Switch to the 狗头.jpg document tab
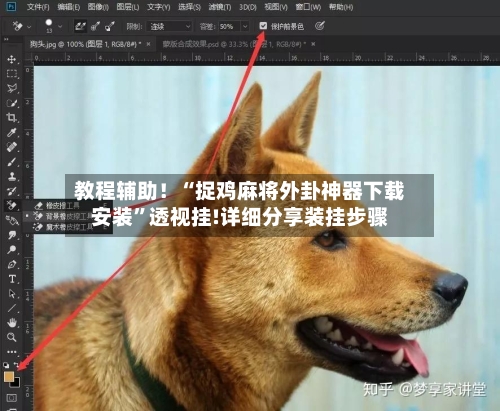 click(x=85, y=44)
